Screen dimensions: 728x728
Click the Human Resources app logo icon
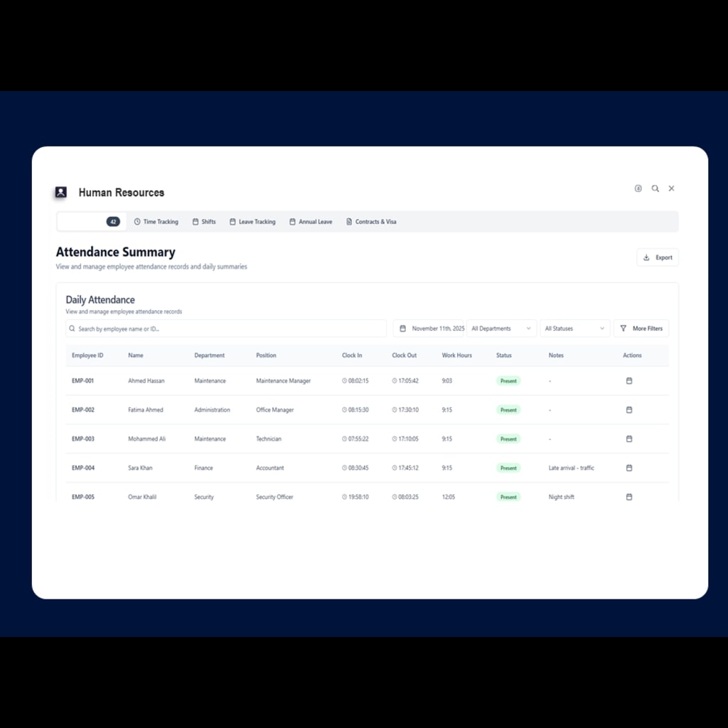pos(60,192)
